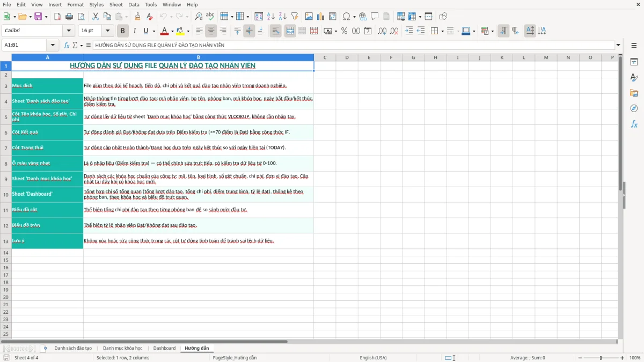Open the font color dropdown arrow
The width and height of the screenshot is (644, 362).
[172, 31]
